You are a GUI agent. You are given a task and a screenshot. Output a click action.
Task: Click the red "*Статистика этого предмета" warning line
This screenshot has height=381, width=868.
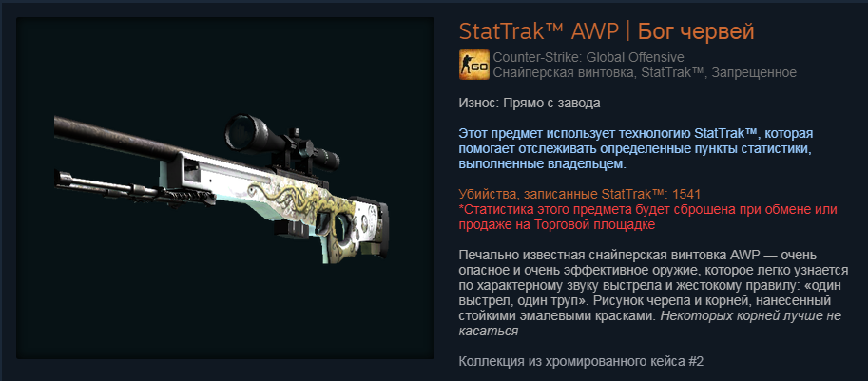(x=647, y=210)
